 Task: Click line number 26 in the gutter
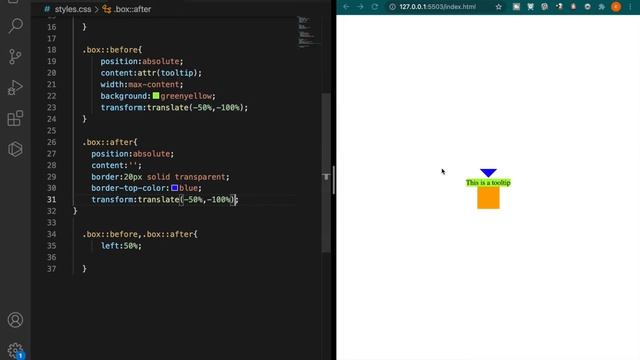tap(51, 142)
